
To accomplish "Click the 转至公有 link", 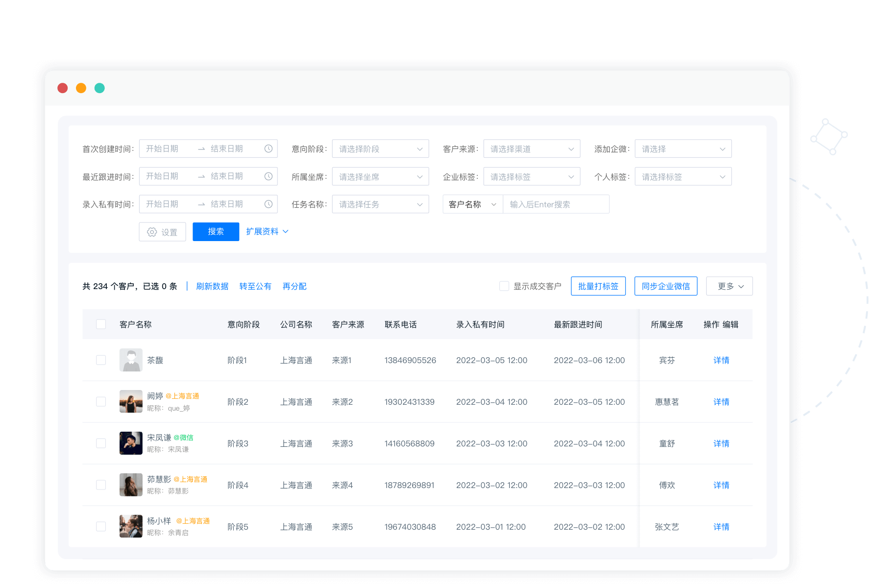I will click(x=255, y=286).
